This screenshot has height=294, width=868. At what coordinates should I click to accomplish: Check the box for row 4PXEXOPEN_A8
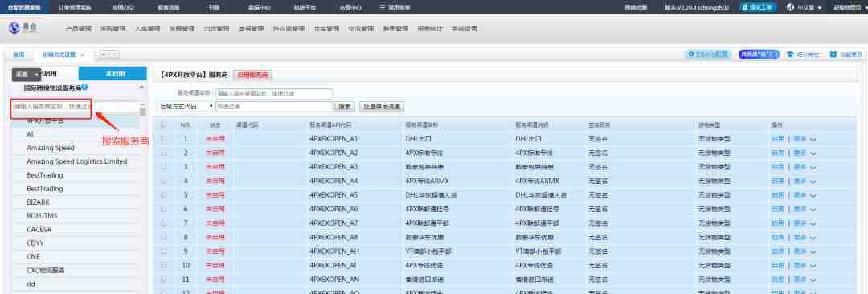point(163,238)
